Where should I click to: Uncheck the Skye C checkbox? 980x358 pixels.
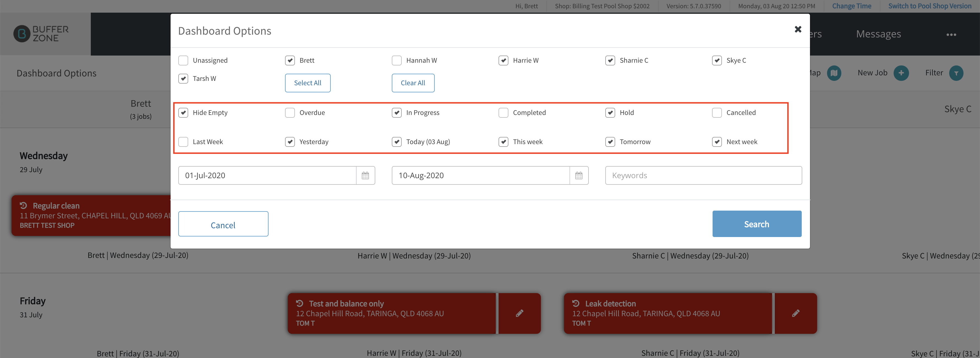[717, 60]
